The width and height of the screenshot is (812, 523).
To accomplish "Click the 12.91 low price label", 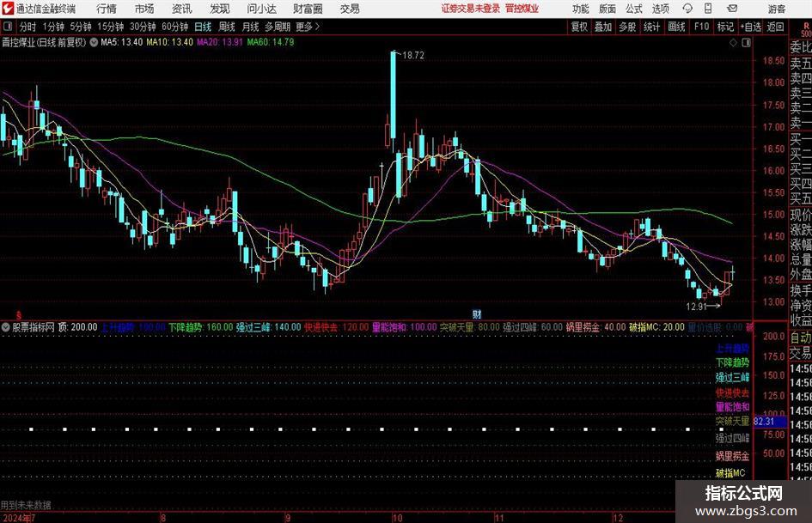I will coord(696,307).
